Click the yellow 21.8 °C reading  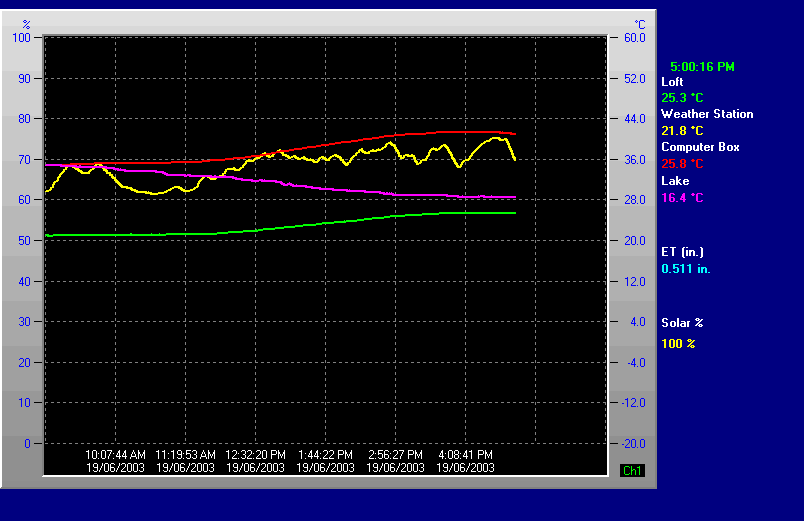(682, 131)
